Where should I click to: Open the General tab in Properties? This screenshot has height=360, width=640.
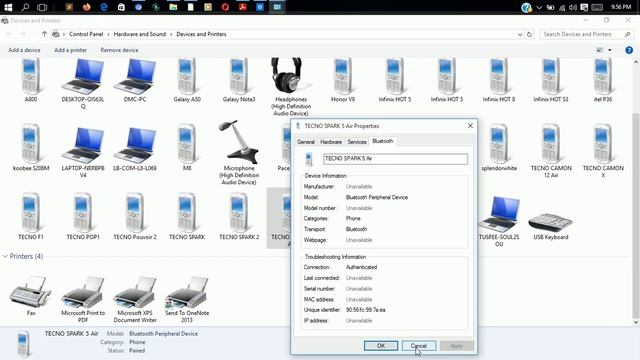(x=305, y=142)
